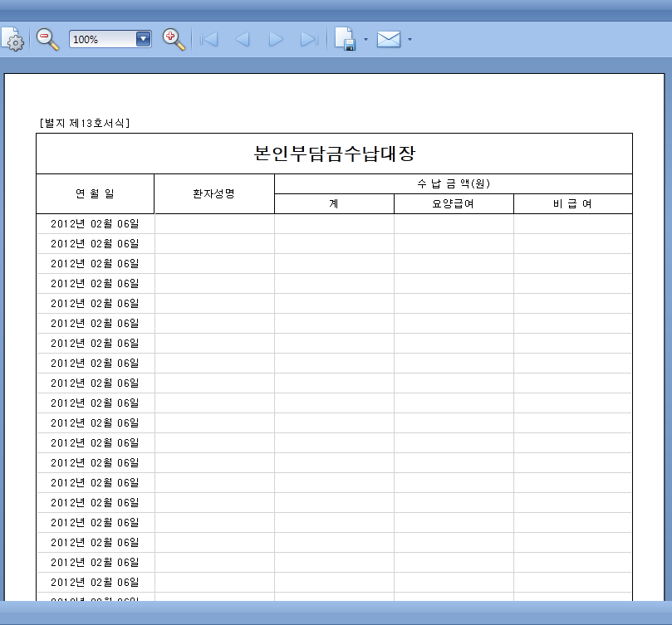Screen dimensions: 672x625
Task: Select the 환자성명 column header
Action: point(213,193)
